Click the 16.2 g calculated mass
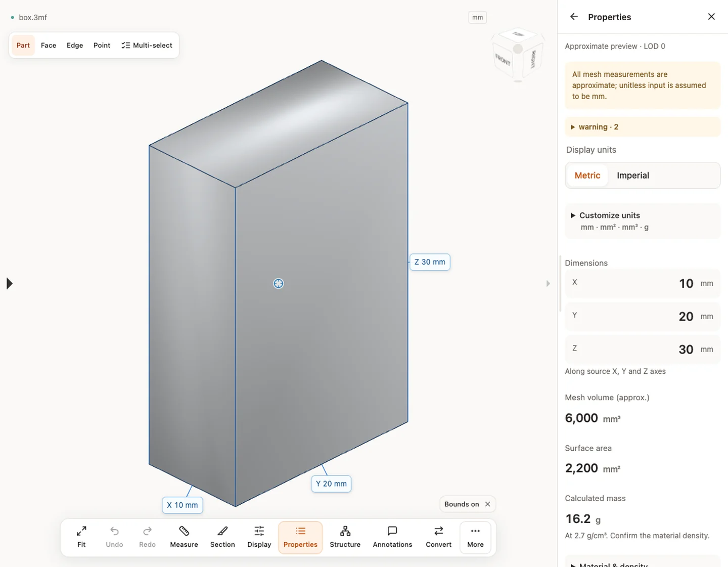This screenshot has height=567, width=728. tap(583, 519)
